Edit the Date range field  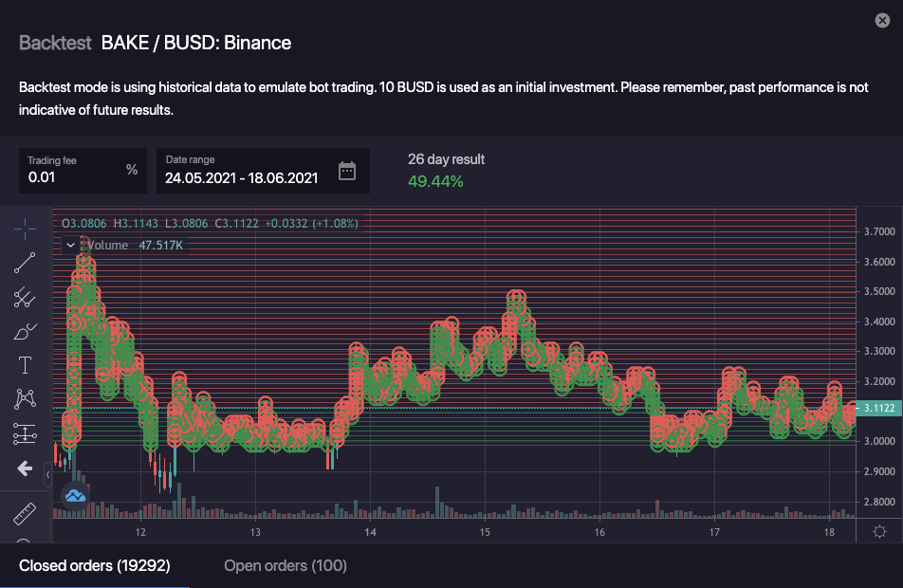263,171
